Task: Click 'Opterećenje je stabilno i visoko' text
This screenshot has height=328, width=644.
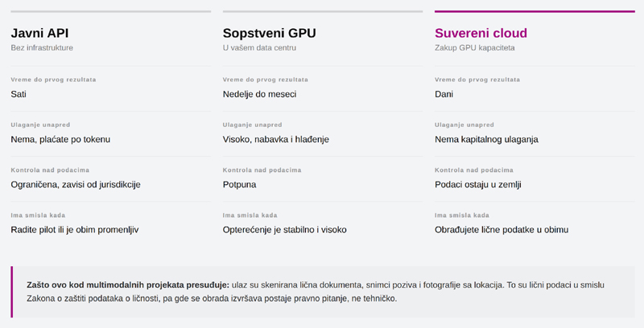Action: pyautogui.click(x=285, y=230)
